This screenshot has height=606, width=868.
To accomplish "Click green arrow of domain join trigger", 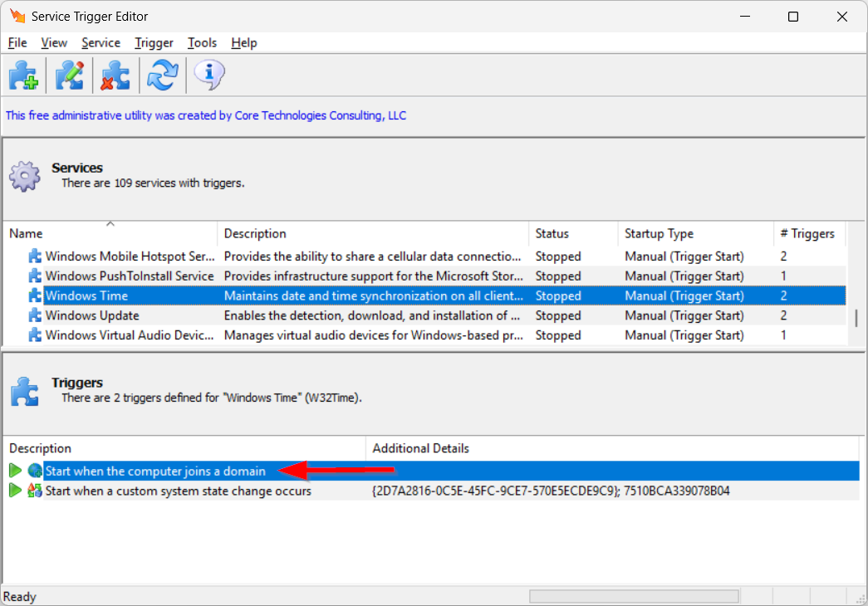I will 16,471.
